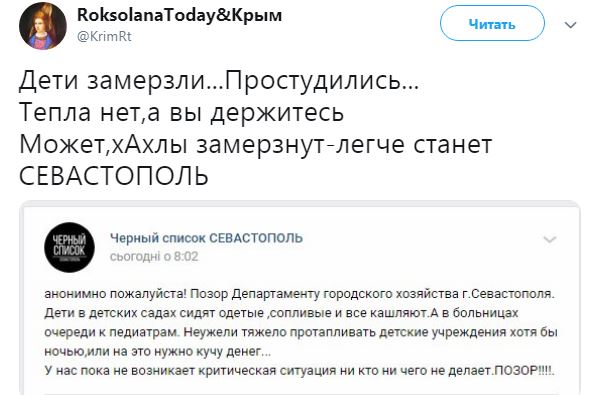599x395 pixels.
Task: Open the RoksolanaToday&Крым display name
Action: (180, 15)
